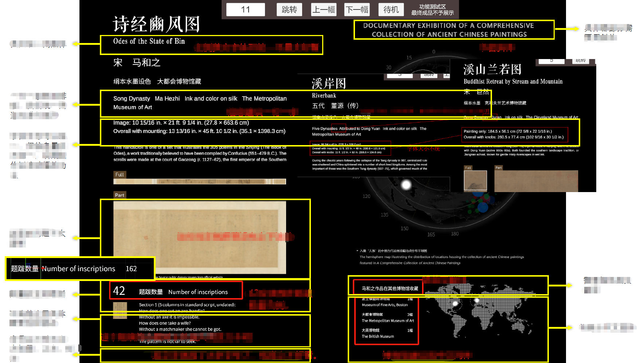Open the full handscroll strip thumbnail
The width and height of the screenshot is (644, 363).
[x=200, y=181]
